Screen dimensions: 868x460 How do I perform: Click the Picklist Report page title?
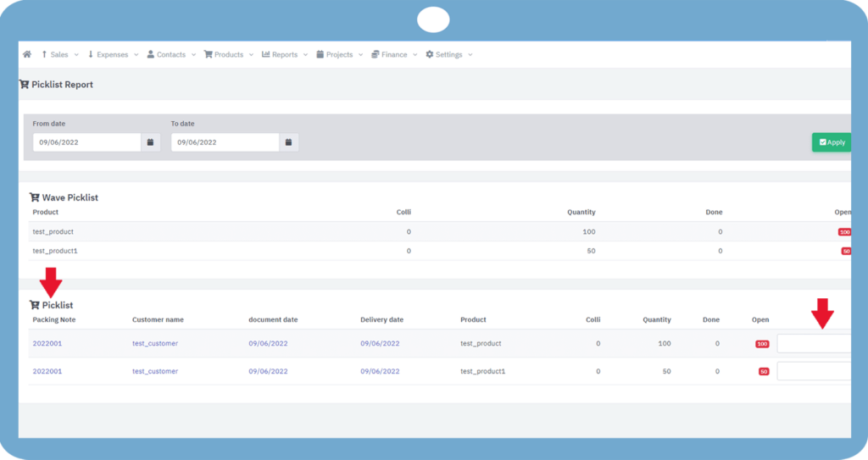click(x=62, y=84)
